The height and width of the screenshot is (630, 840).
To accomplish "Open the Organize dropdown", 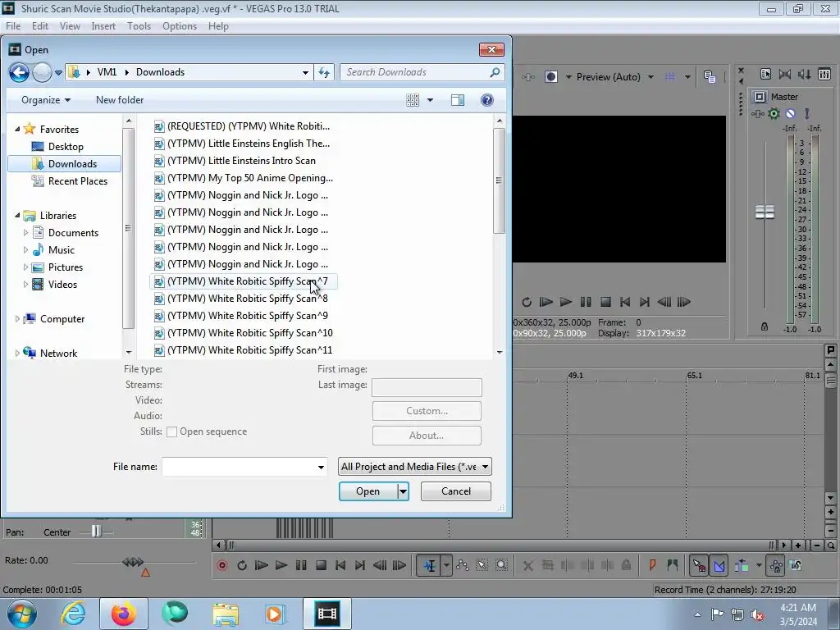I will 46,99.
